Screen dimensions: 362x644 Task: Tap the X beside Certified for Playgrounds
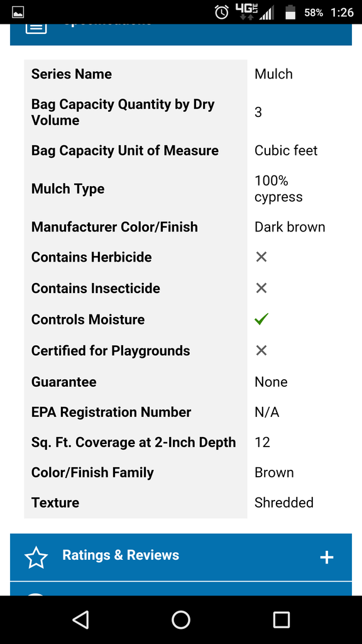(261, 350)
